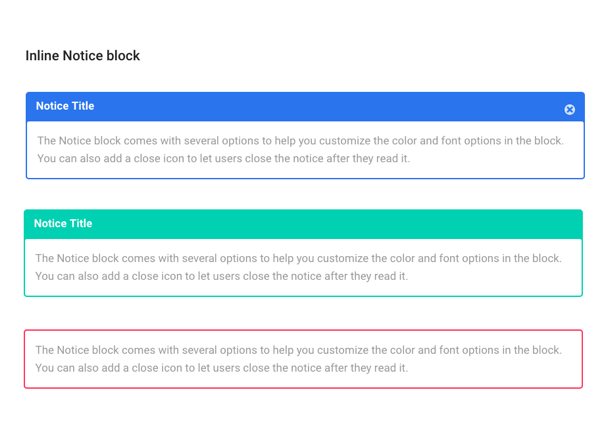
Task: Click the second body line in the blue notice
Action: pyautogui.click(x=223, y=158)
